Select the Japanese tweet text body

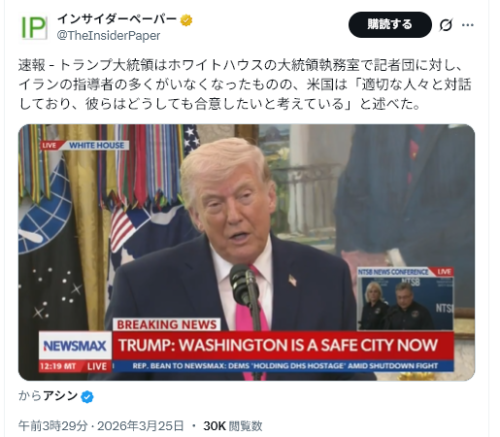[x=245, y=85]
